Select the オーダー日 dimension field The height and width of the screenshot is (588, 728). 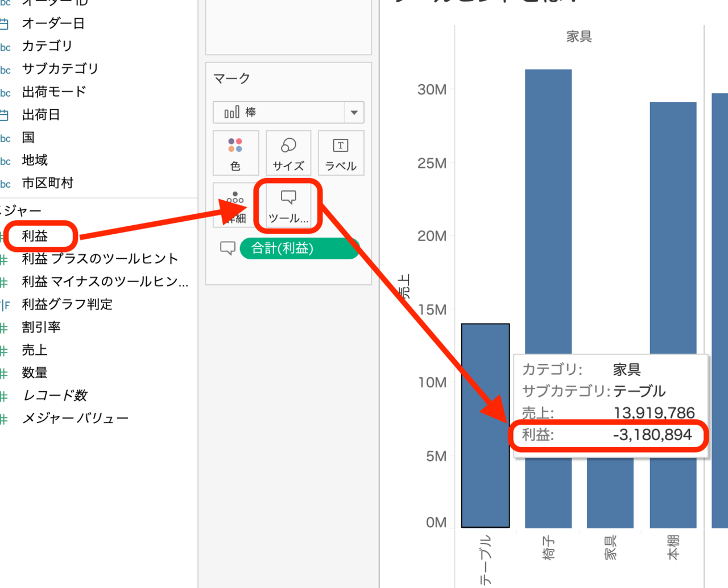(x=53, y=23)
